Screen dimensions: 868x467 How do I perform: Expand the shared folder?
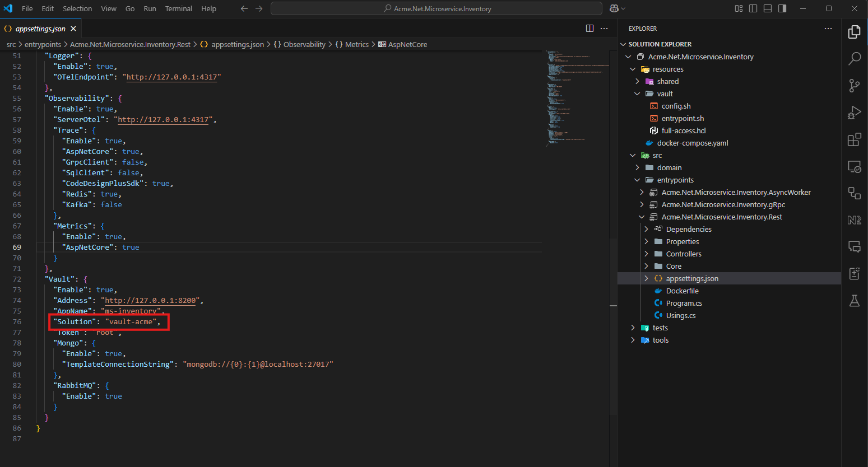(637, 81)
